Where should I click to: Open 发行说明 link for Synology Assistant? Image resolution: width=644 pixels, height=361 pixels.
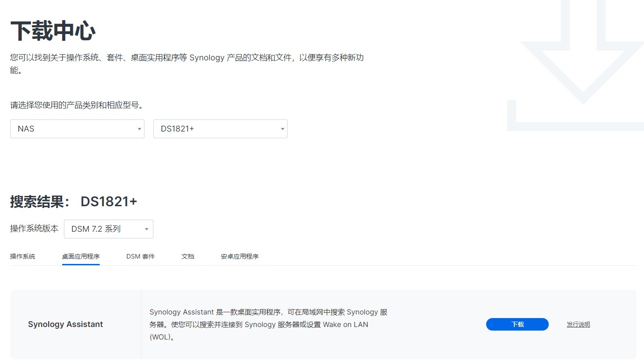[x=578, y=324]
